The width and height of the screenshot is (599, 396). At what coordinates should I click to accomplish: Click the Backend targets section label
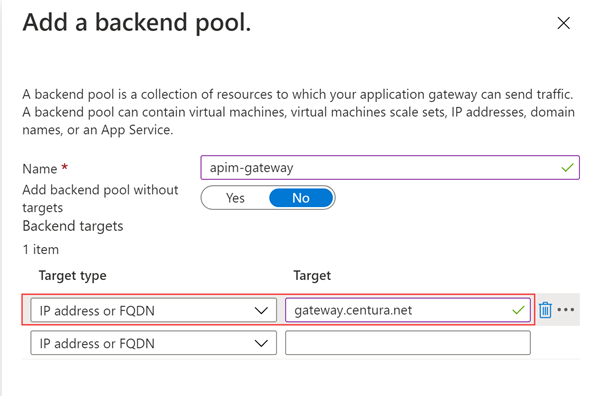(x=73, y=226)
